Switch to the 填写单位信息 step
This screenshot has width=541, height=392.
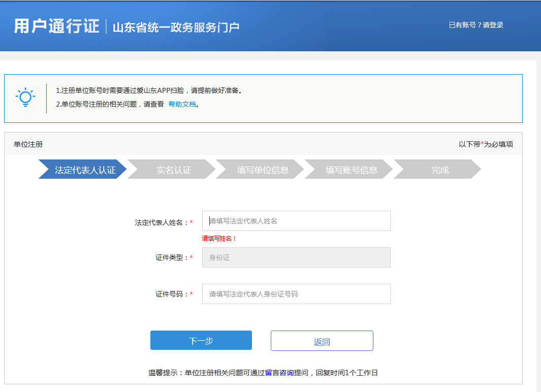pyautogui.click(x=262, y=170)
